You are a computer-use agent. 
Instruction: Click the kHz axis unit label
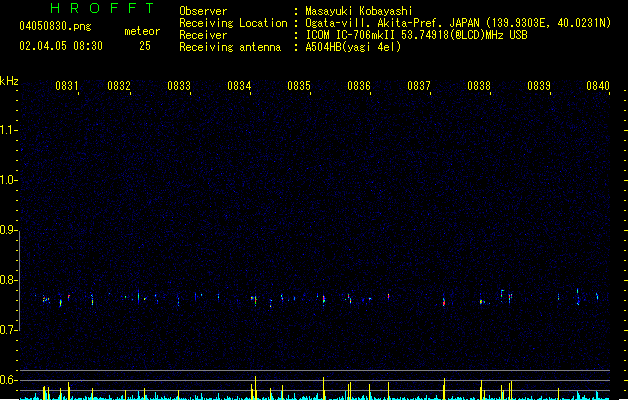(9, 81)
